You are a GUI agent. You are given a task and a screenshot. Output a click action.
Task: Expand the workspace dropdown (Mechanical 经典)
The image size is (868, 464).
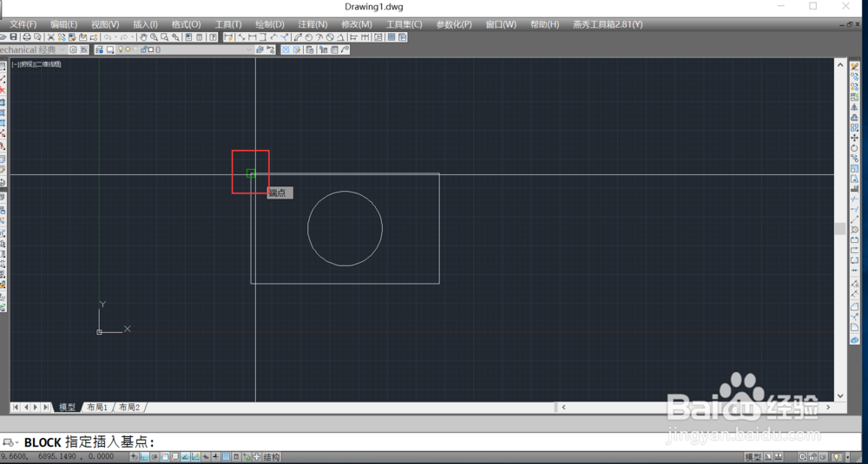[62, 49]
